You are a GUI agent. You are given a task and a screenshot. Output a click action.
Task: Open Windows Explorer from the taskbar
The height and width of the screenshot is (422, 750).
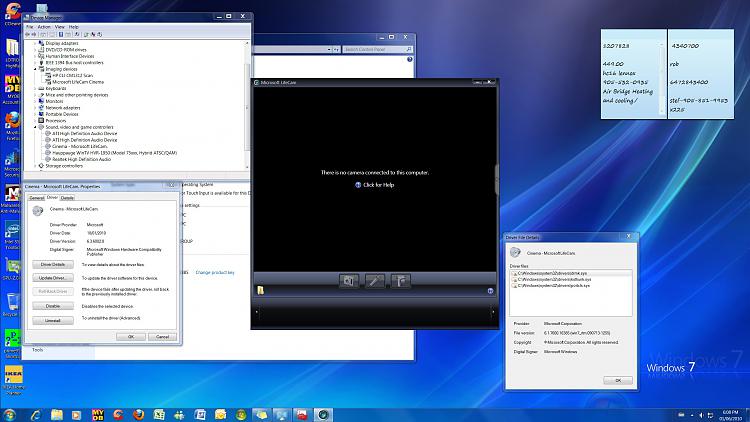pos(56,415)
